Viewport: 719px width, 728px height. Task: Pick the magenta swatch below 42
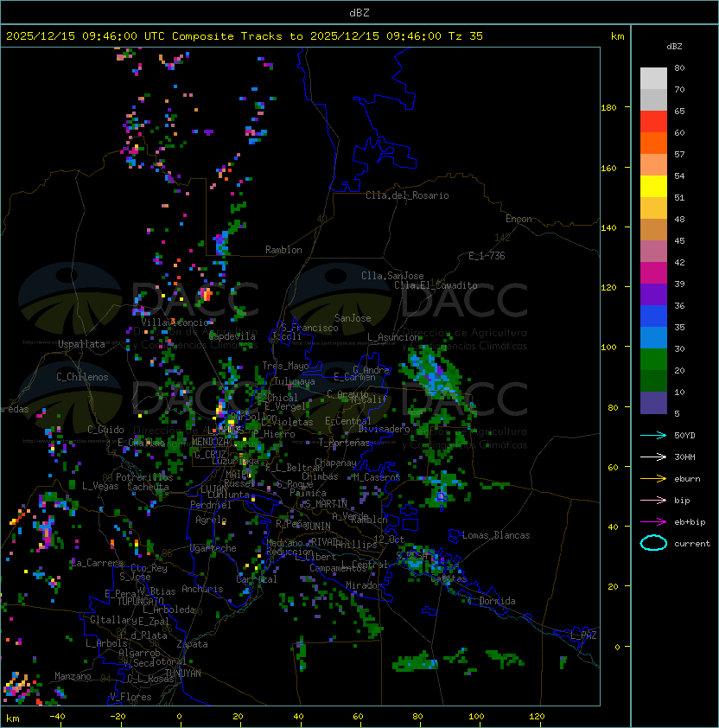(653, 273)
